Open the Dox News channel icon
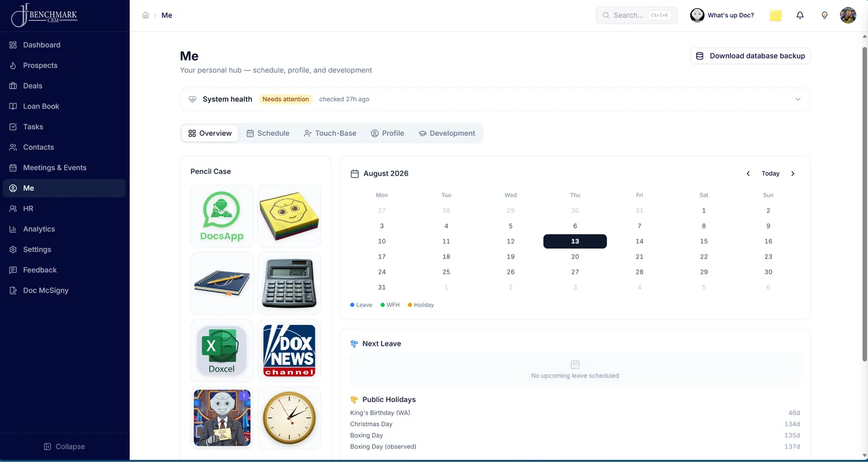868x462 pixels. (x=289, y=351)
